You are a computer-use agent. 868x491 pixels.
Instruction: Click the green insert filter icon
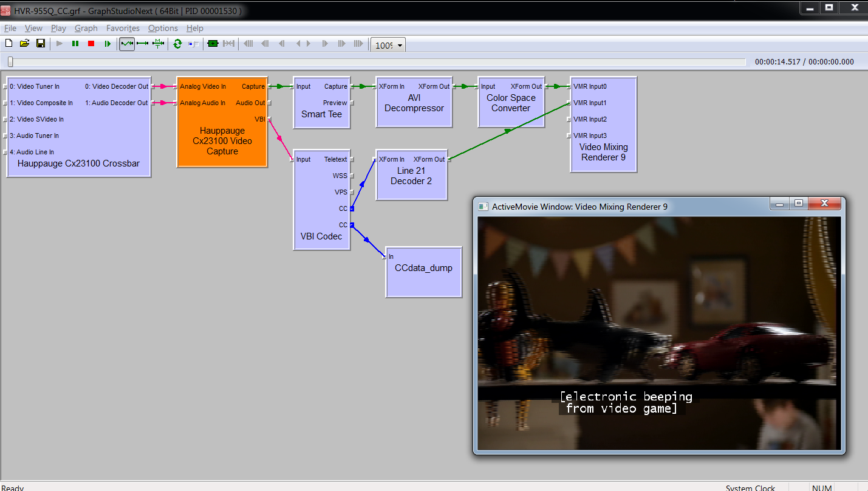tap(212, 44)
